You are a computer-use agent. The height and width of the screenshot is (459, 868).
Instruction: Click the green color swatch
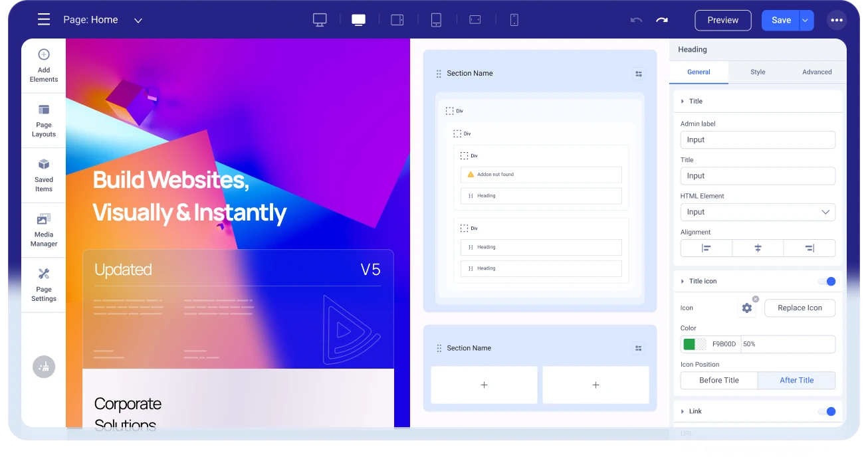click(x=689, y=344)
